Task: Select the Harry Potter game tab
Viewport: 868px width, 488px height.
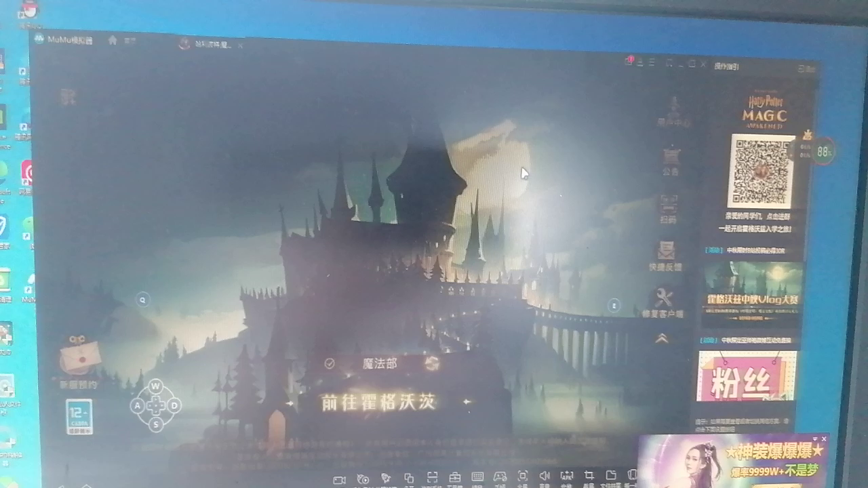Action: [x=205, y=45]
